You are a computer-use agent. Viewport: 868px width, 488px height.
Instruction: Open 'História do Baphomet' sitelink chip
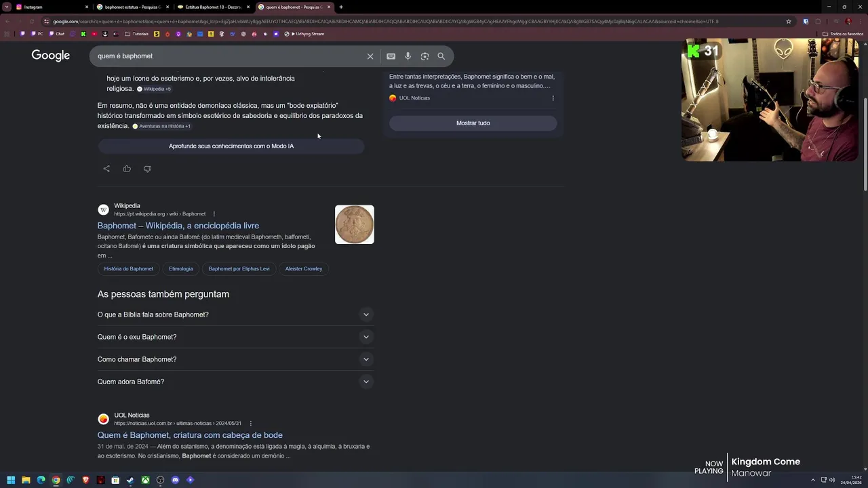[x=128, y=269]
